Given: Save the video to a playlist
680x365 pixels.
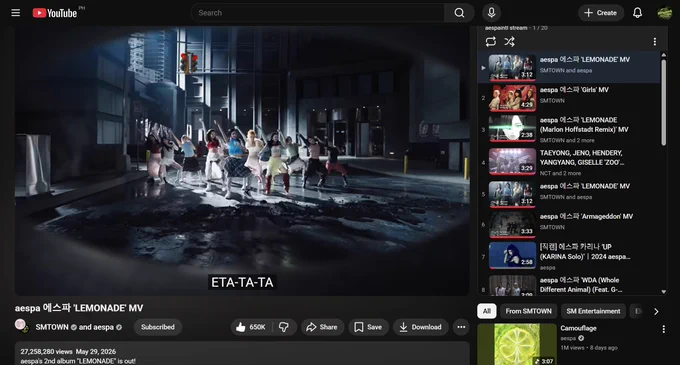Looking at the screenshot, I should tap(368, 327).
